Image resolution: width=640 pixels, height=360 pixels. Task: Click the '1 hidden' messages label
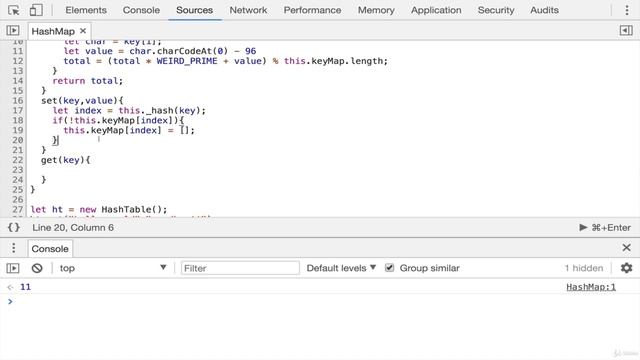click(x=584, y=268)
